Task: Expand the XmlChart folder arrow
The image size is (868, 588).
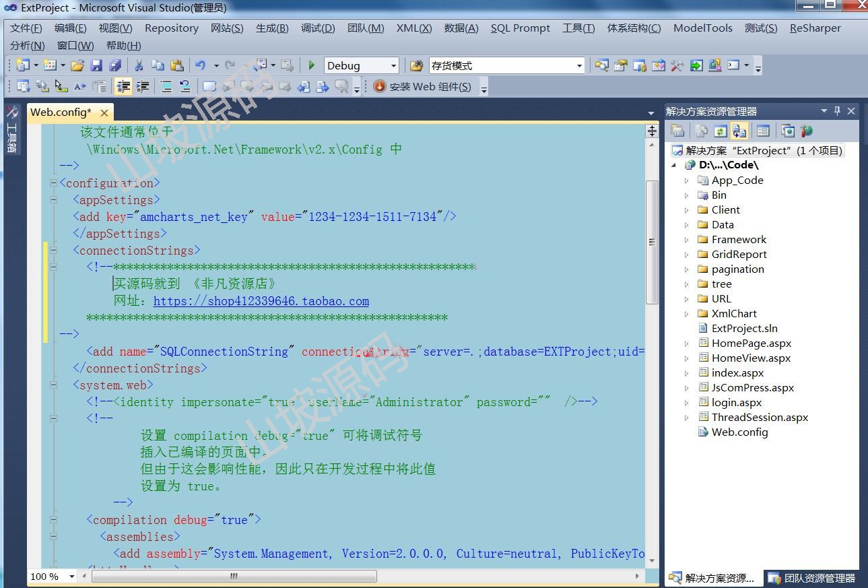Action: tap(686, 314)
